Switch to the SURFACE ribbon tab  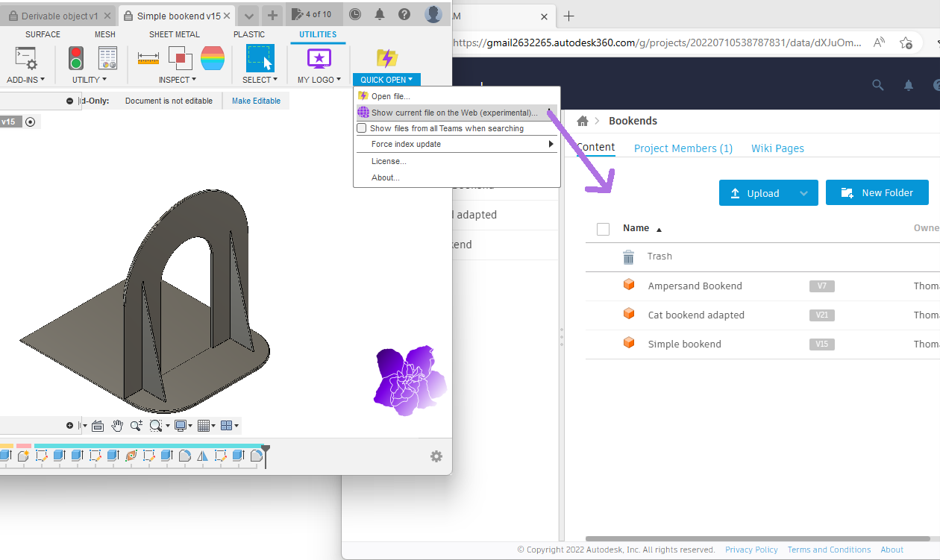point(43,34)
